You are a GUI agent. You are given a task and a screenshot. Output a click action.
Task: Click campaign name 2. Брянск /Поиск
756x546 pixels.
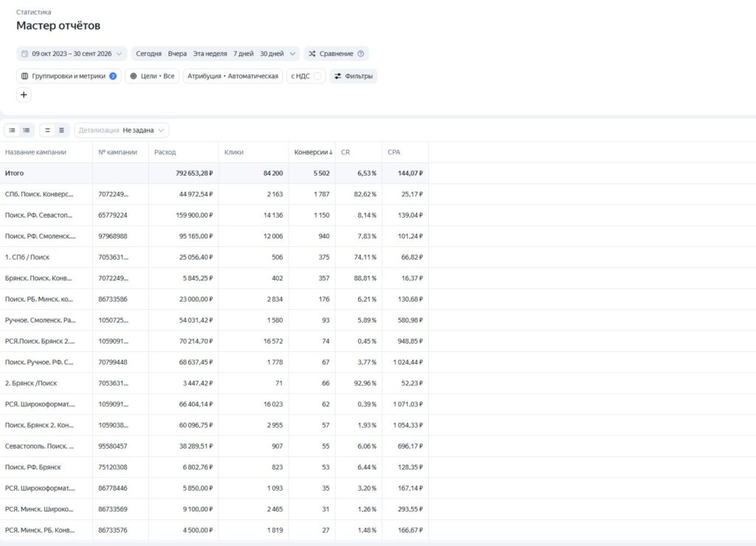point(31,383)
